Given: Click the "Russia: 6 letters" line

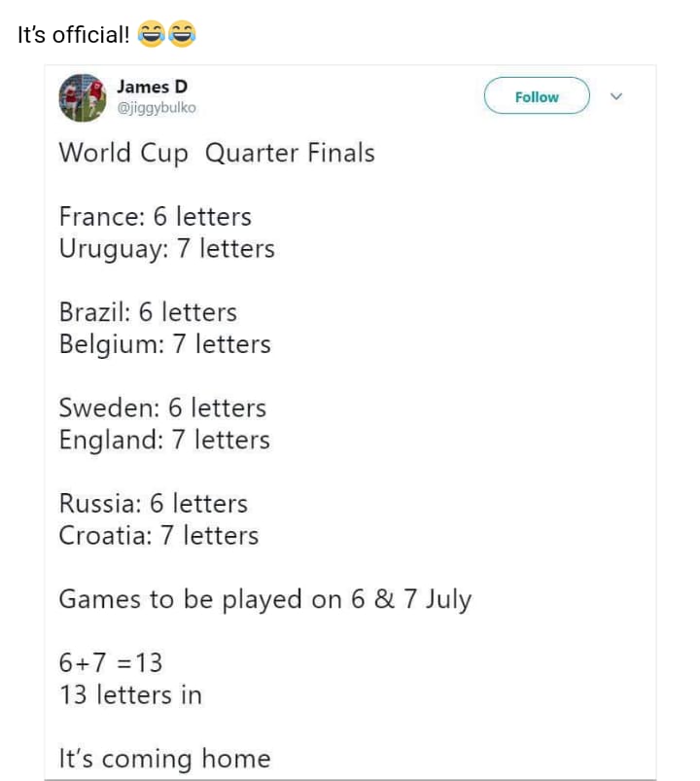Looking at the screenshot, I should [x=153, y=504].
